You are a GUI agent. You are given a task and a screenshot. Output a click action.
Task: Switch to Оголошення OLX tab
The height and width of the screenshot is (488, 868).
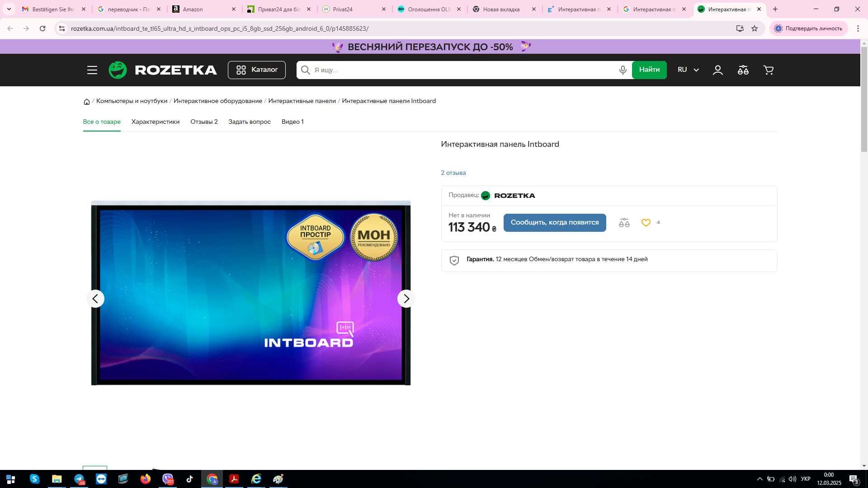(429, 9)
